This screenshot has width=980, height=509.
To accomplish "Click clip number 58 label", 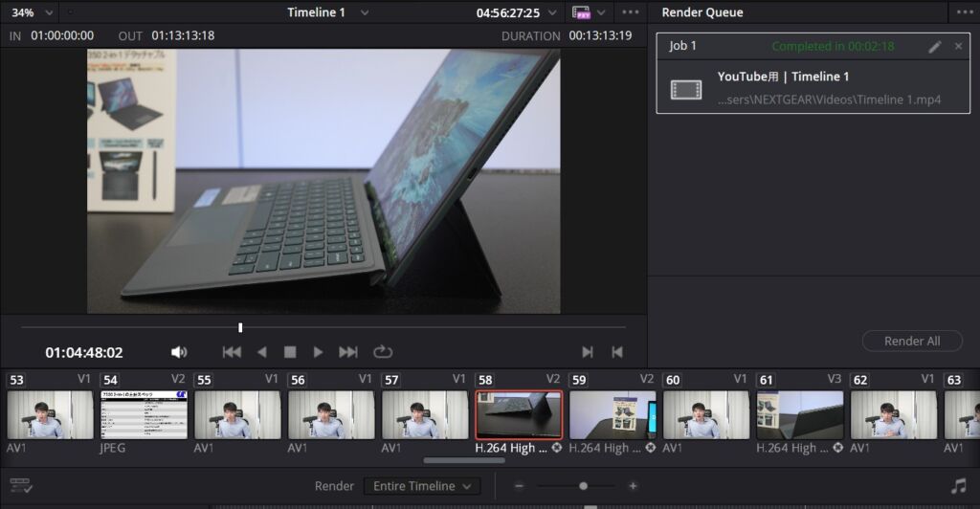I will pyautogui.click(x=485, y=380).
